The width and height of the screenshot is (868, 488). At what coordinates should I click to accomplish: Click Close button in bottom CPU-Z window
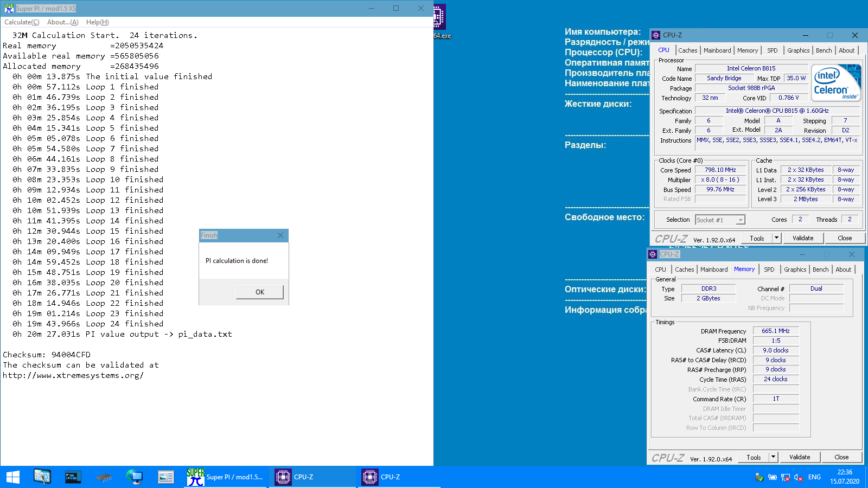(841, 457)
